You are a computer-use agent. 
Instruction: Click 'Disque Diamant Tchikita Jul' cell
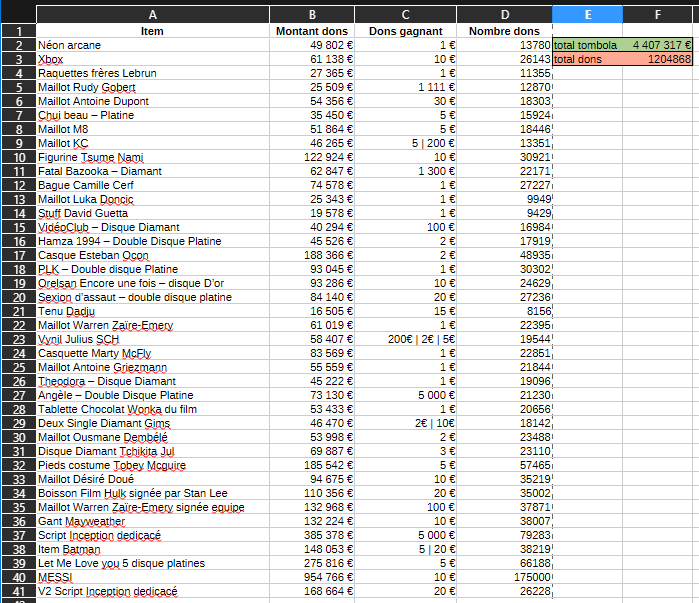[x=152, y=451]
